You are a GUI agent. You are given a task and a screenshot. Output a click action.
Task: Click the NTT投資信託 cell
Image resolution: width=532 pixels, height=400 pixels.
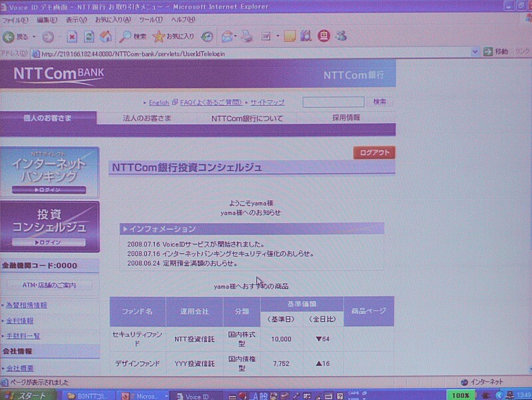194,339
